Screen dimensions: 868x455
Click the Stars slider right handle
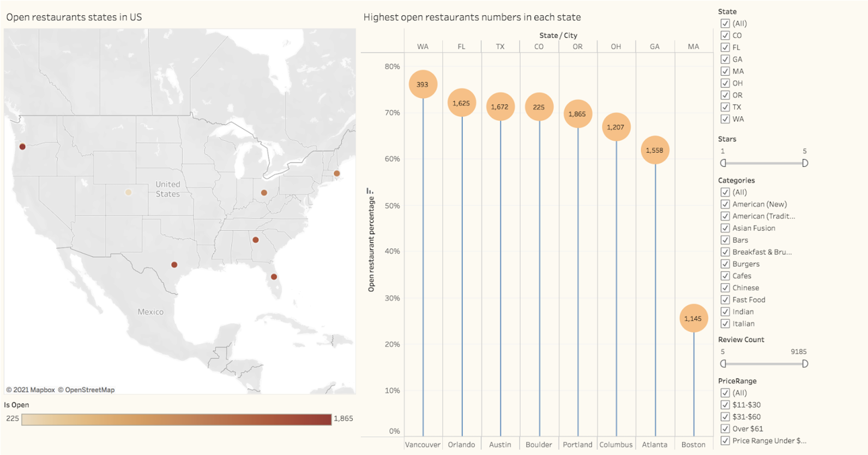pyautogui.click(x=805, y=163)
